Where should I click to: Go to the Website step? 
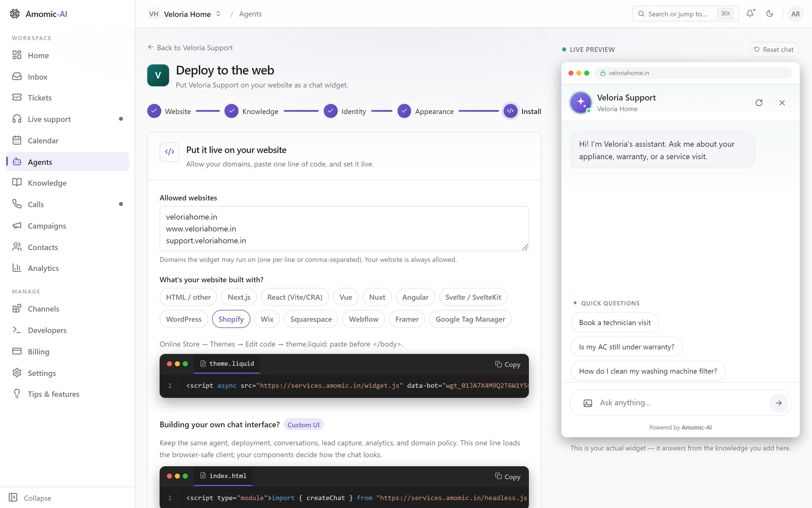click(169, 111)
